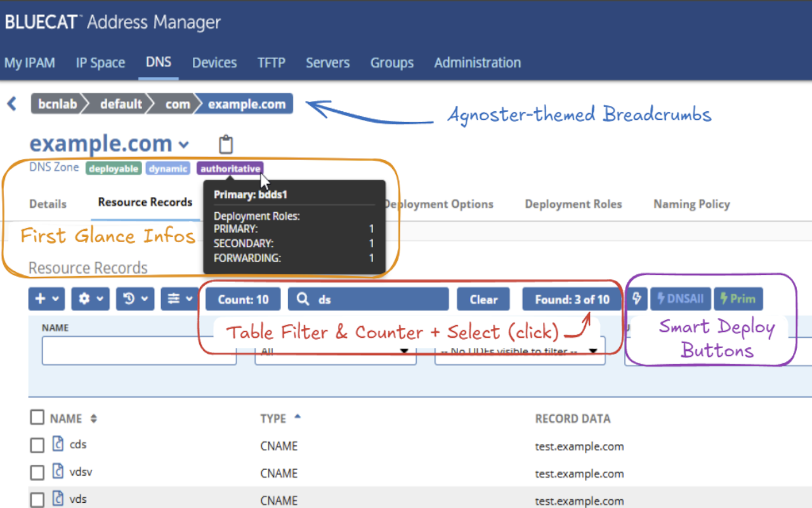Click the magnifier icon in the table filter
This screenshot has width=812, height=508.
pos(303,300)
